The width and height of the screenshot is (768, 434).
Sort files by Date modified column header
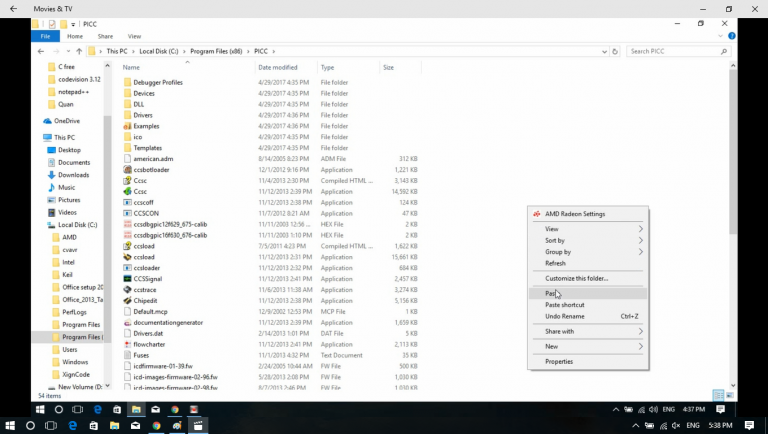(278, 68)
